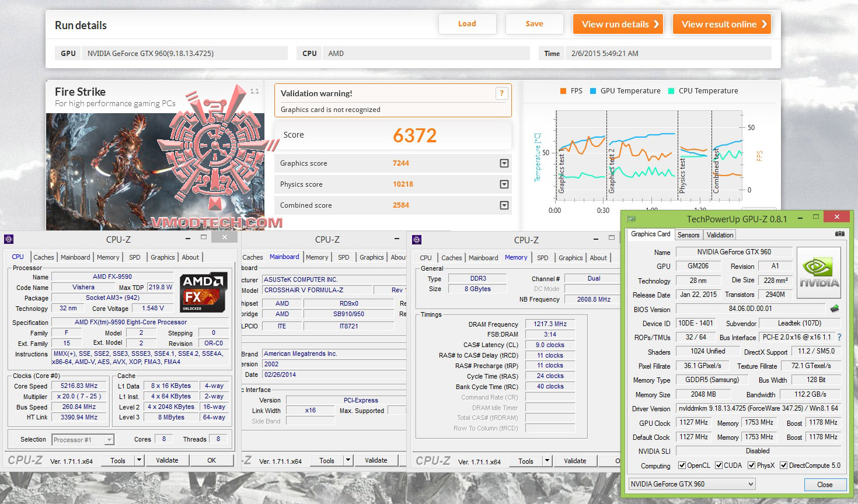Open SPD tab in the CPU-Z Memory-tab window
The height and width of the screenshot is (504, 858).
(543, 258)
